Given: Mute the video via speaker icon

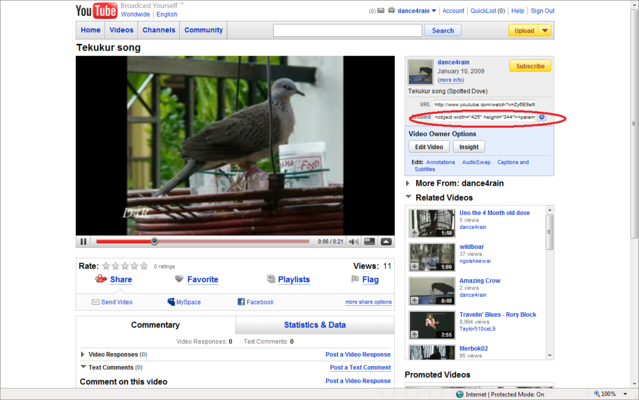Looking at the screenshot, I should 353,242.
